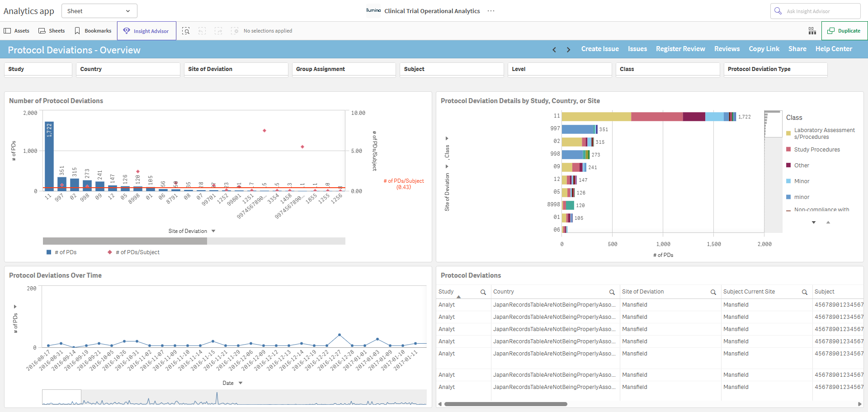Click the table horizontal scrollbar

click(506, 404)
